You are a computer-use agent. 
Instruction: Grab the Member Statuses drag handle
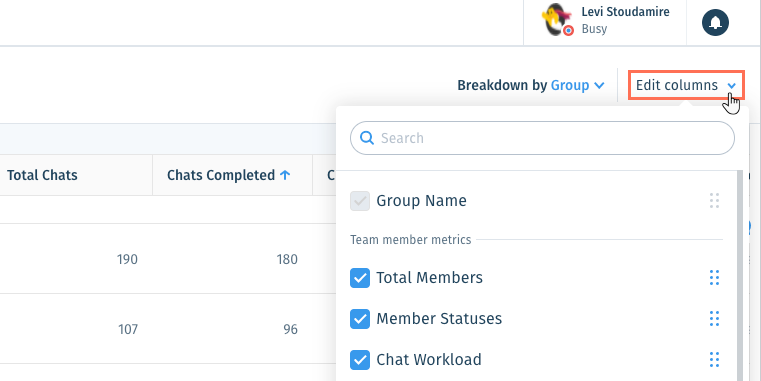coord(714,318)
